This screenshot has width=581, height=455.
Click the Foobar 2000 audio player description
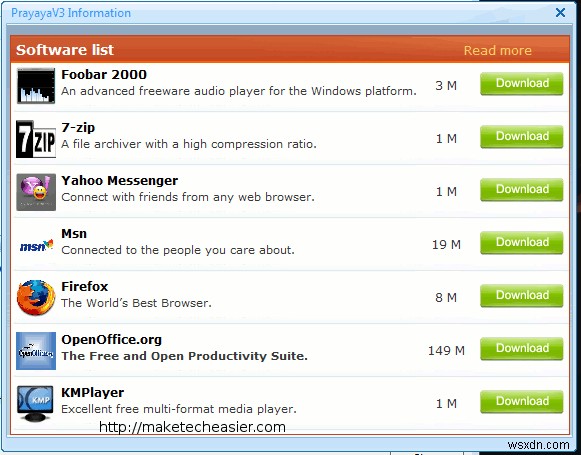coord(239,91)
